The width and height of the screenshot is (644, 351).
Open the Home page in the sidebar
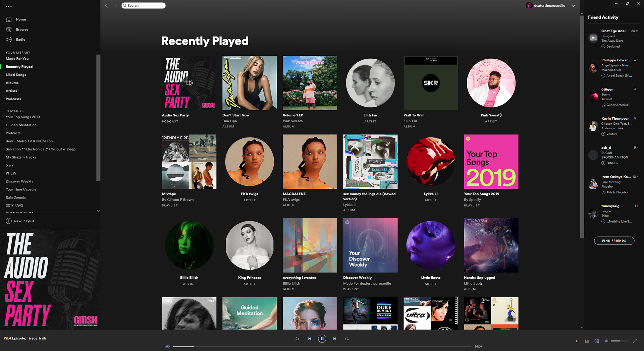click(16, 19)
